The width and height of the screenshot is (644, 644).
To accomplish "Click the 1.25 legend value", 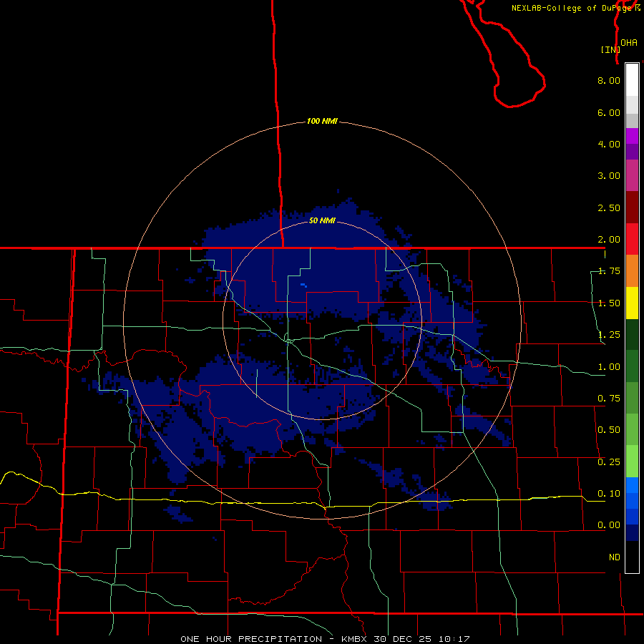I will [609, 335].
